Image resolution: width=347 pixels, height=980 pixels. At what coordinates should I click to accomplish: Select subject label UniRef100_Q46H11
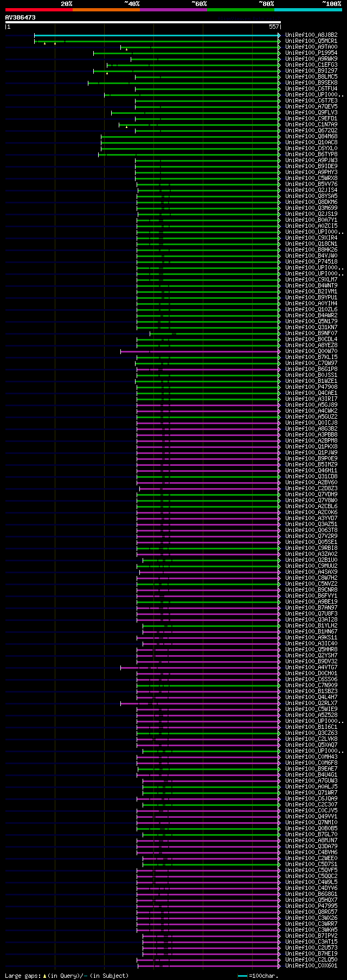pyautogui.click(x=311, y=471)
